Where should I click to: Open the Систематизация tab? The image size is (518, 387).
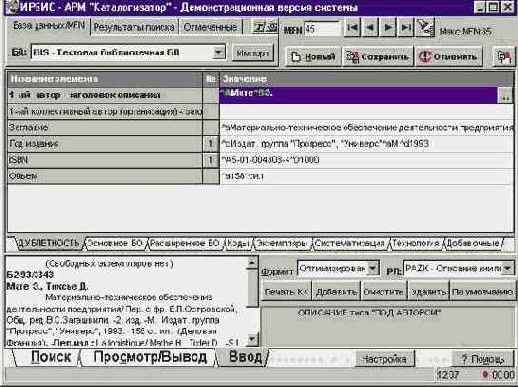349,243
